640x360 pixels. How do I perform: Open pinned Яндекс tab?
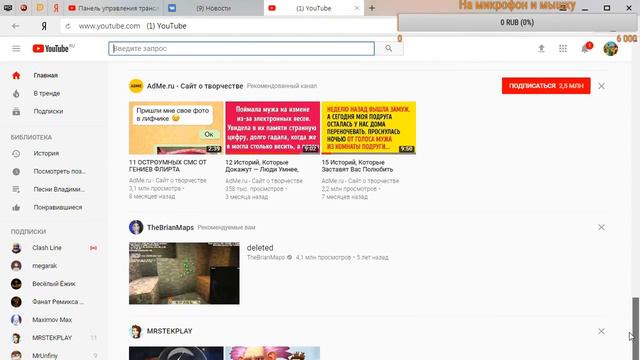56,8
